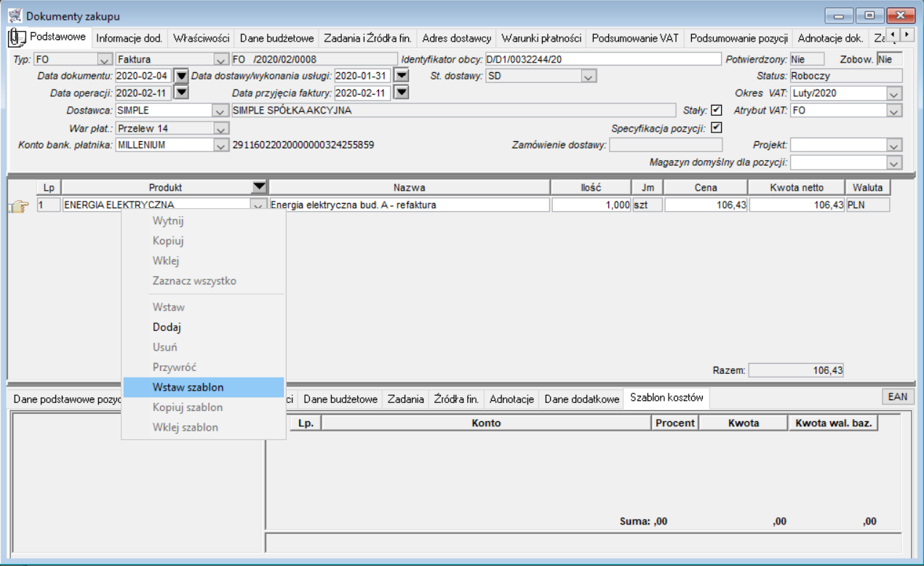Expand the Atrybut VAT dropdown

coord(895,111)
